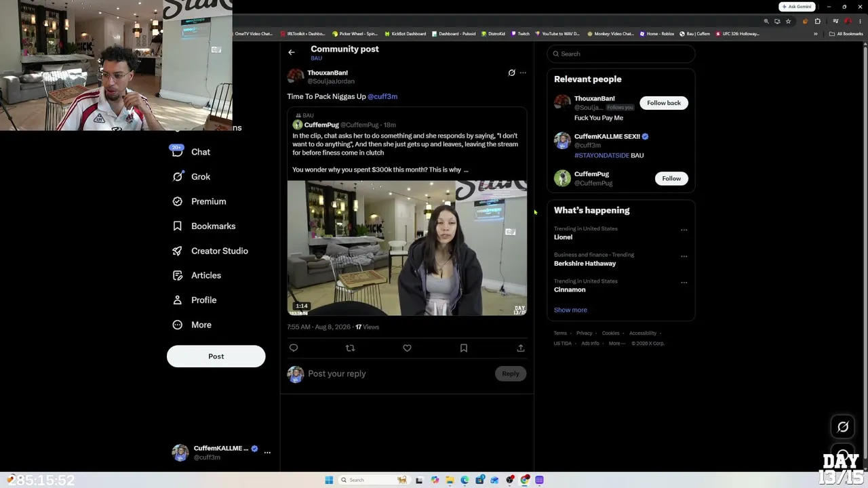Image resolution: width=868 pixels, height=488 pixels.
Task: Click the Post your reply field
Action: tap(399, 373)
